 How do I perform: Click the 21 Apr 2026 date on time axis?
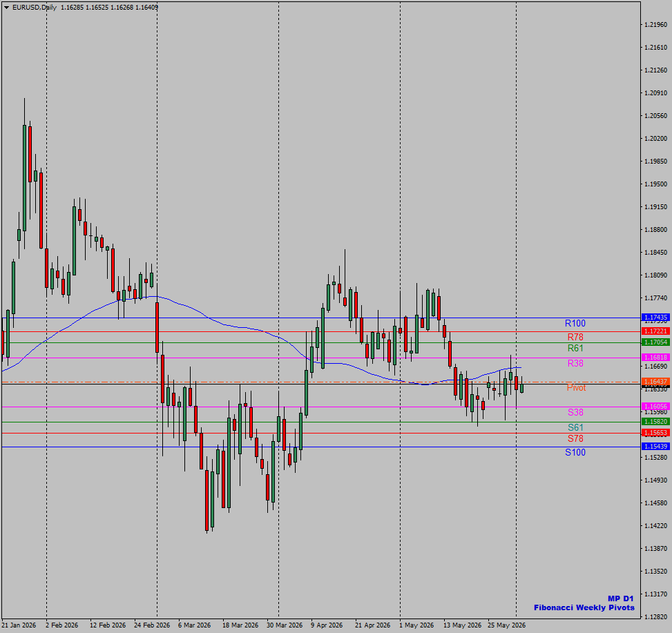[x=372, y=625]
